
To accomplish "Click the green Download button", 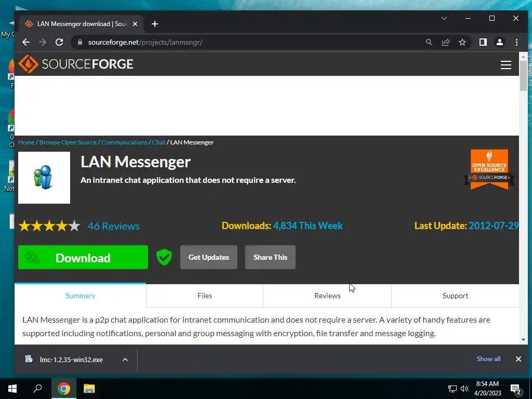I will (83, 257).
